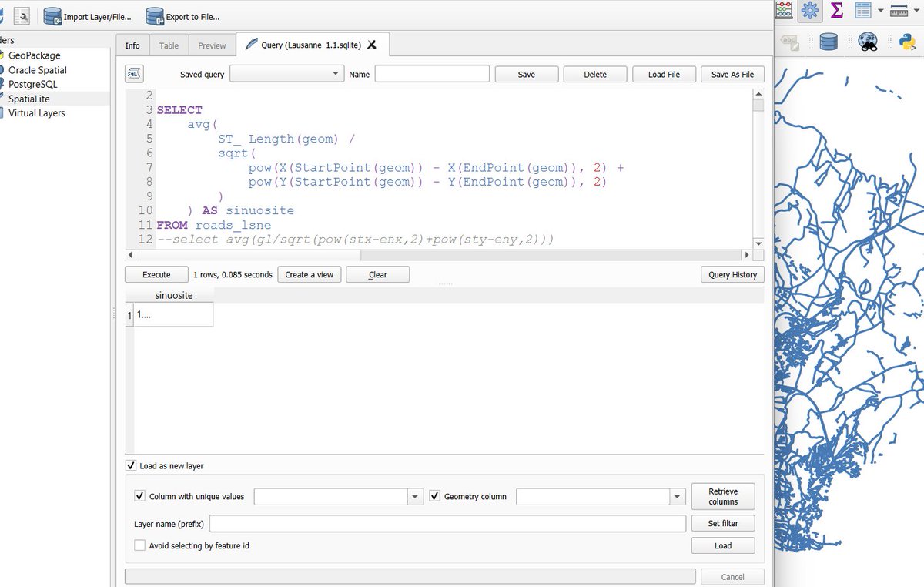The height and width of the screenshot is (587, 924).
Task: Click the SELECT keyword in editor
Action: point(179,110)
